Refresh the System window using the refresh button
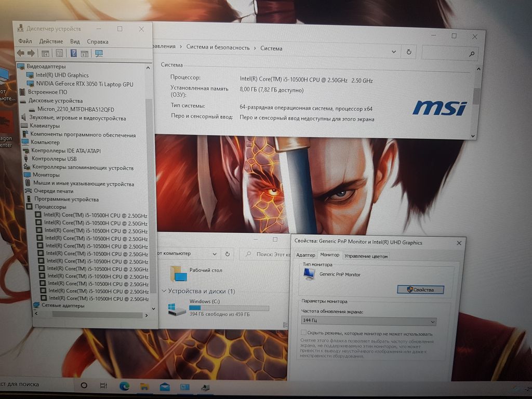The width and height of the screenshot is (532, 399). (x=409, y=52)
